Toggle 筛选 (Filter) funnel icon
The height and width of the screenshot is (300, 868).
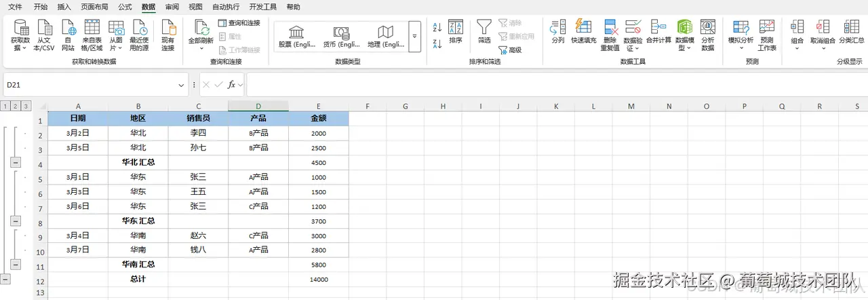pos(484,32)
